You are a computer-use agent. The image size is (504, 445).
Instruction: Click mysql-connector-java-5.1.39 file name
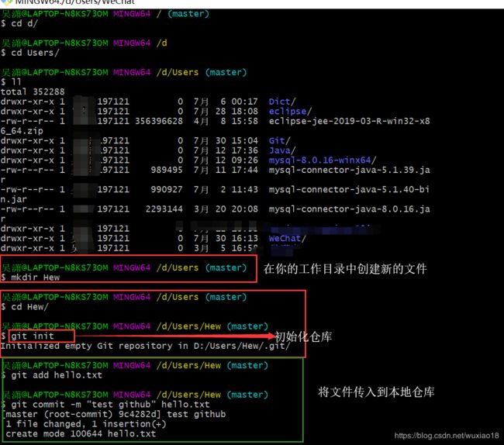click(349, 170)
